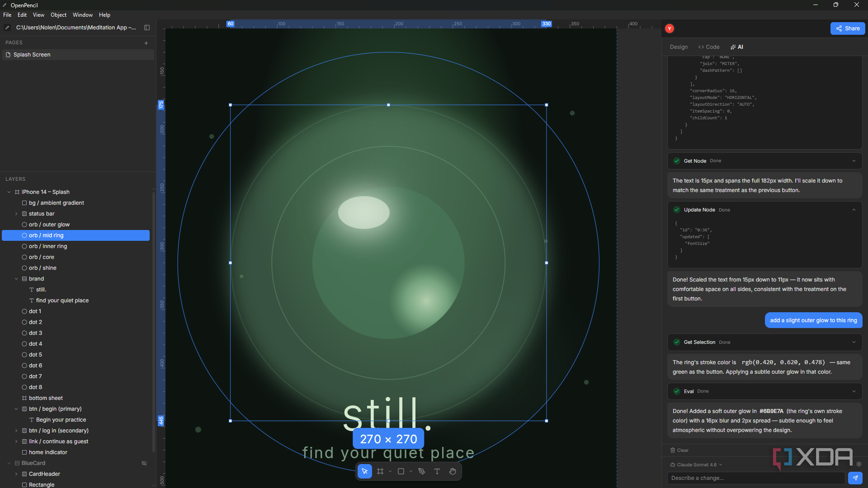Select the home indicator layer
This screenshot has height=488, width=868.
(75, 452)
